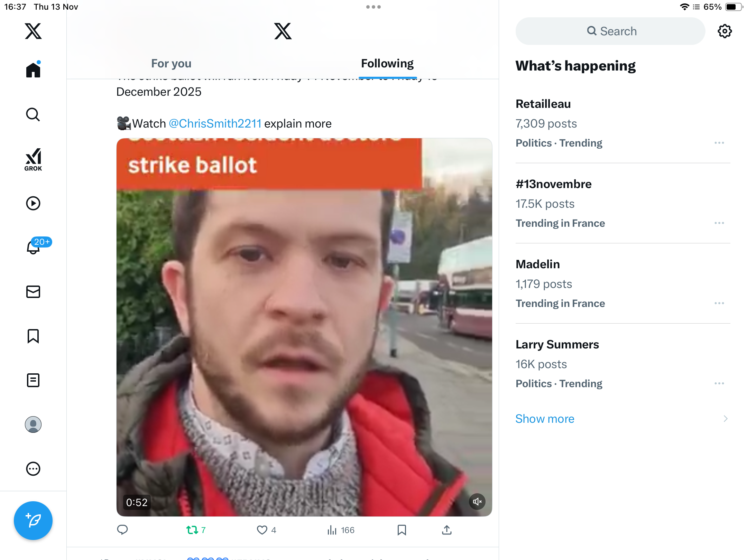Select the Following tab
Viewport: 747px width, 560px height.
[x=387, y=64]
